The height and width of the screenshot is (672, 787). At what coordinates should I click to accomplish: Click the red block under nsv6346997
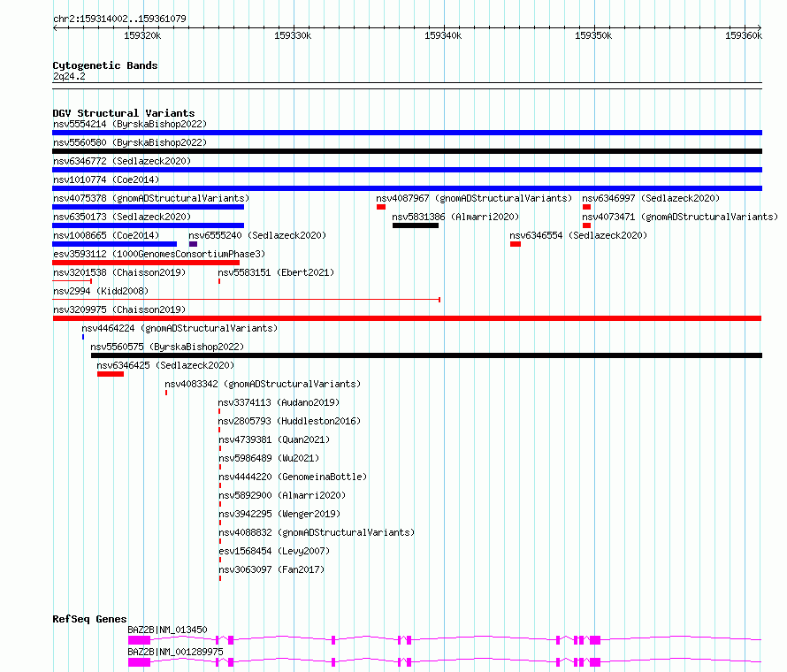tap(586, 207)
